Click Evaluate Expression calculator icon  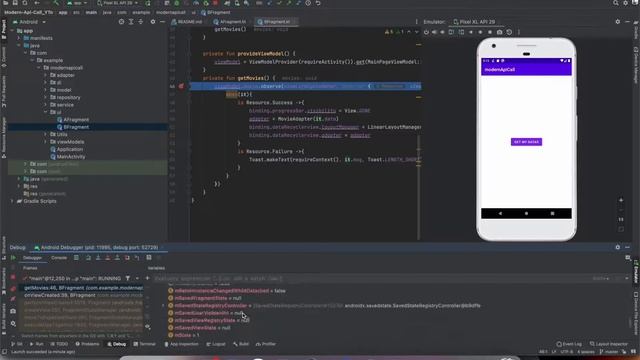point(149,258)
